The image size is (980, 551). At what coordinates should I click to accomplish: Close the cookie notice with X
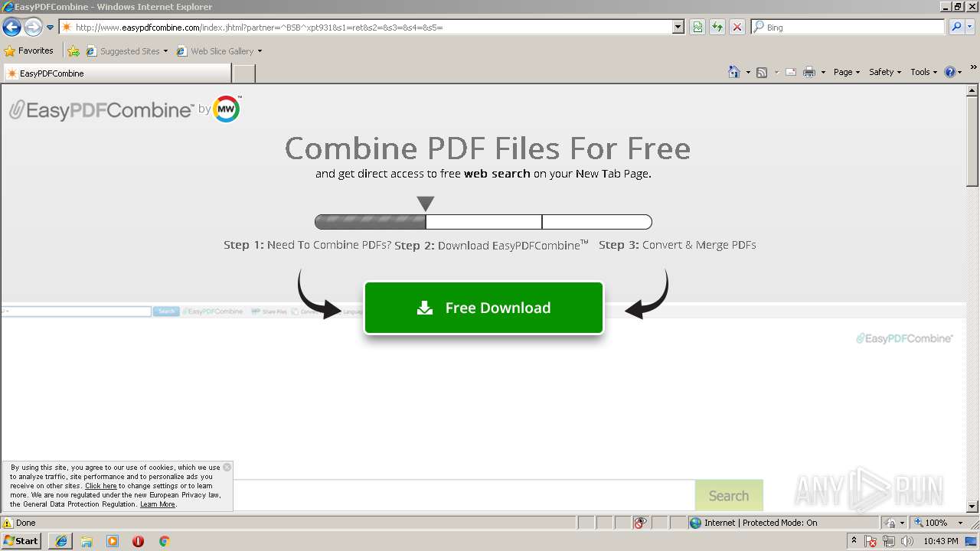click(x=227, y=467)
